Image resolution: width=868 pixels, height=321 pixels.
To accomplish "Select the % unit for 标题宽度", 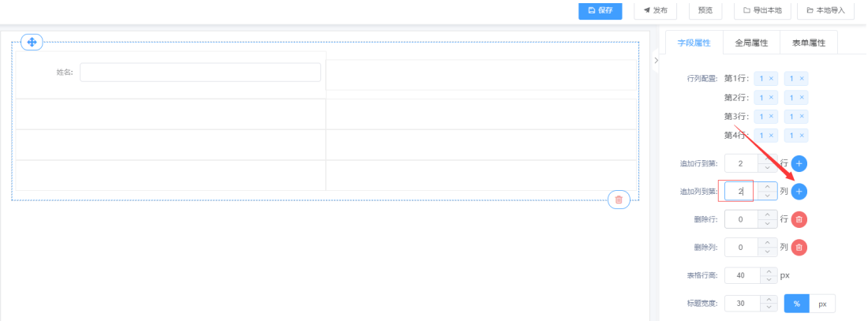I will point(797,304).
